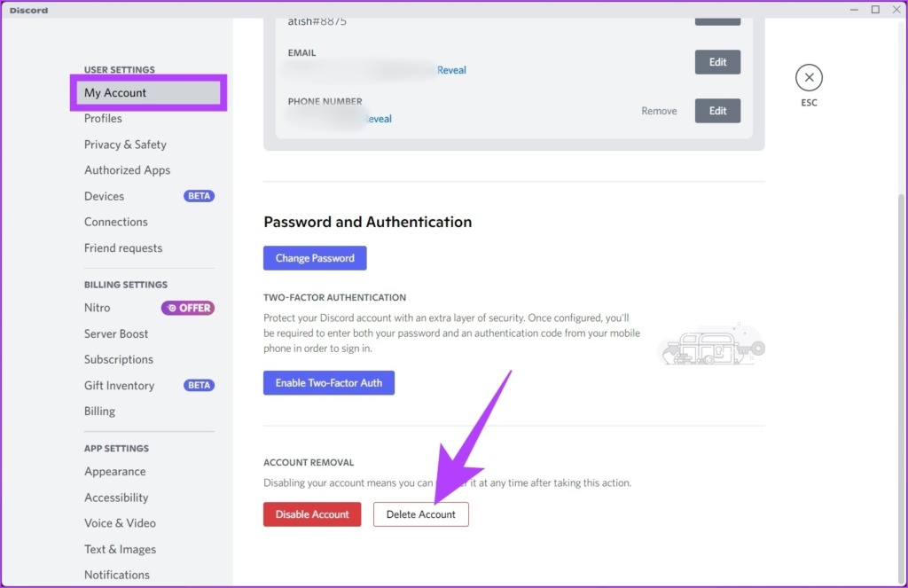Open Authorized Apps section
Viewport: 908px width, 588px height.
click(128, 170)
